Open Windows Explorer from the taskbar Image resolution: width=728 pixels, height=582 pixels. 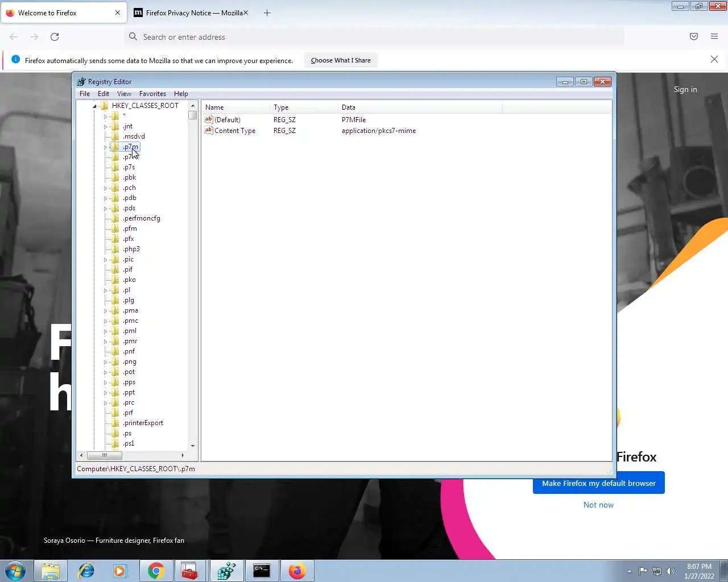51,571
